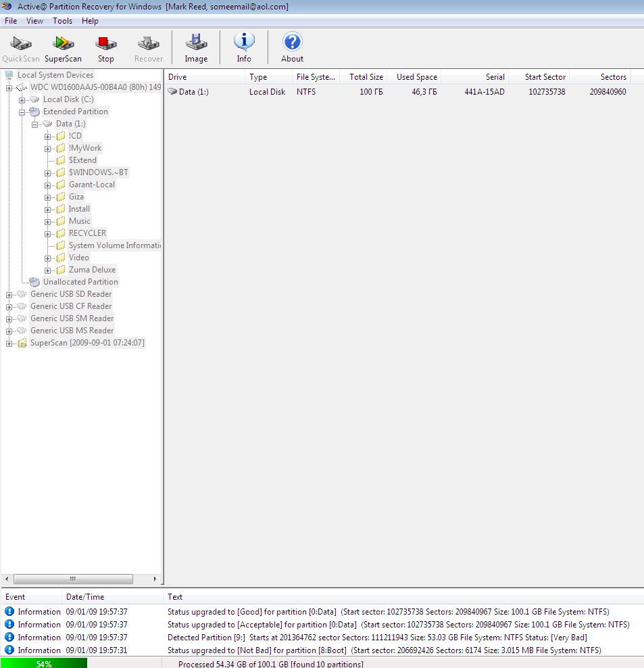Viewport: 644px width, 668px height.
Task: Click the Start Sector column header
Action: coord(545,77)
